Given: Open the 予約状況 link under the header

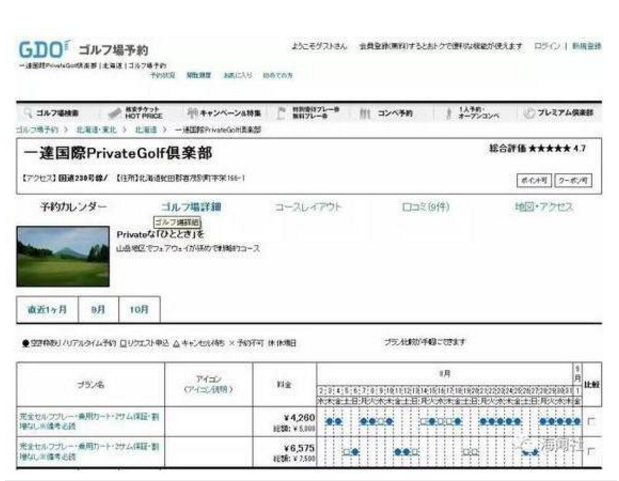Looking at the screenshot, I should 163,75.
